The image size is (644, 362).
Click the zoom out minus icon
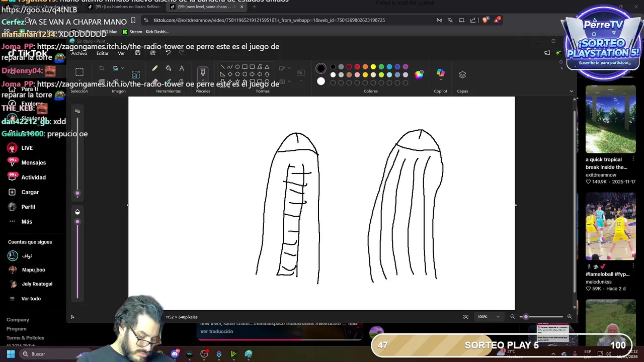click(513, 317)
